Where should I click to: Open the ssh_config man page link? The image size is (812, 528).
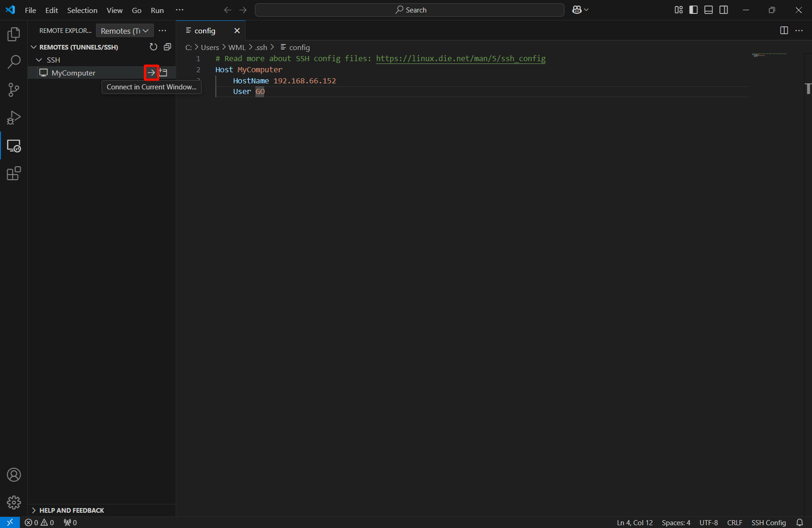460,58
